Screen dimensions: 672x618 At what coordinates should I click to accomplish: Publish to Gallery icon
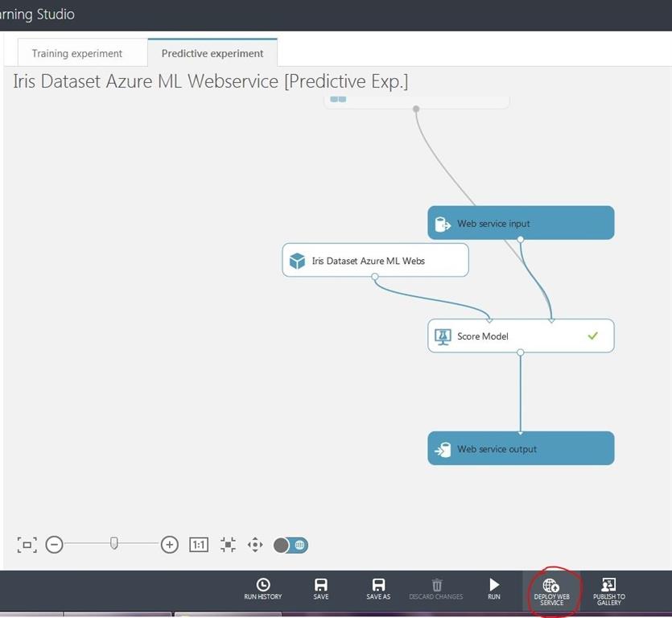pyautogui.click(x=608, y=584)
